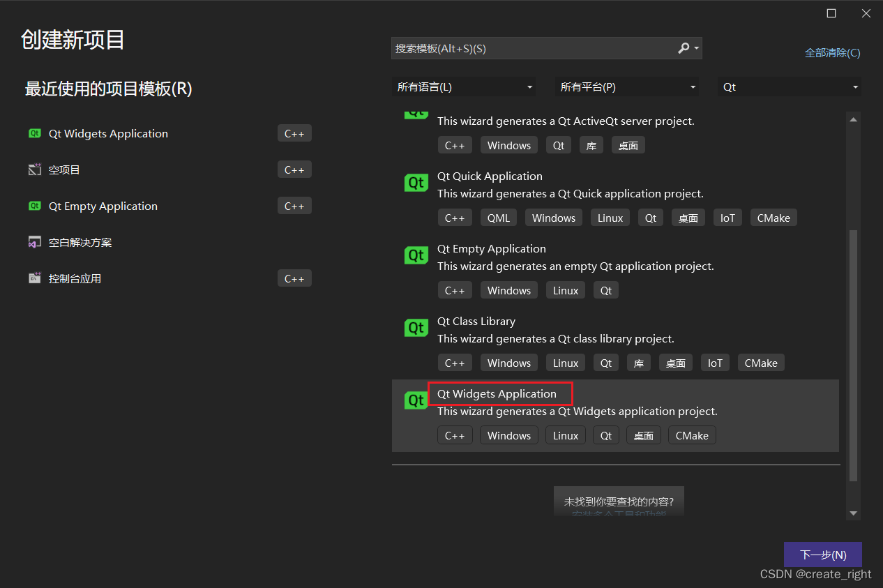Open the Qt project type dropdown
Viewport: 883px width, 588px height.
pyautogui.click(x=790, y=87)
